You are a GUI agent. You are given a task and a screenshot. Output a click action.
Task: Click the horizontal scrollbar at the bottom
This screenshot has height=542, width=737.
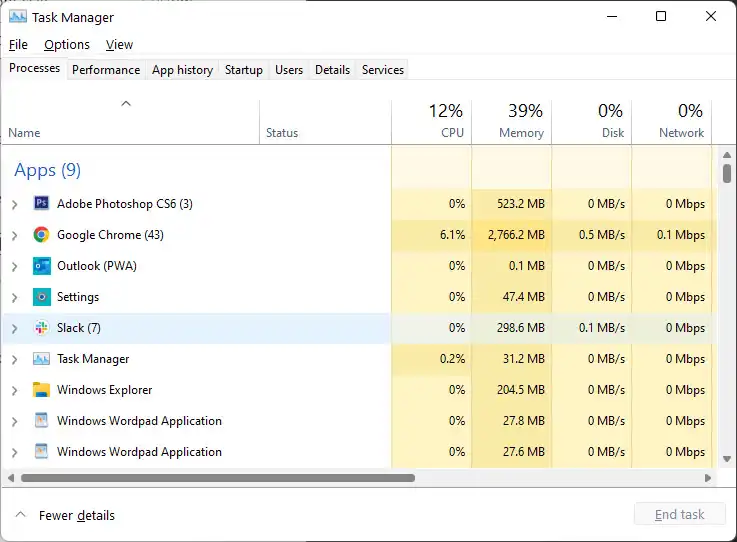[218, 478]
